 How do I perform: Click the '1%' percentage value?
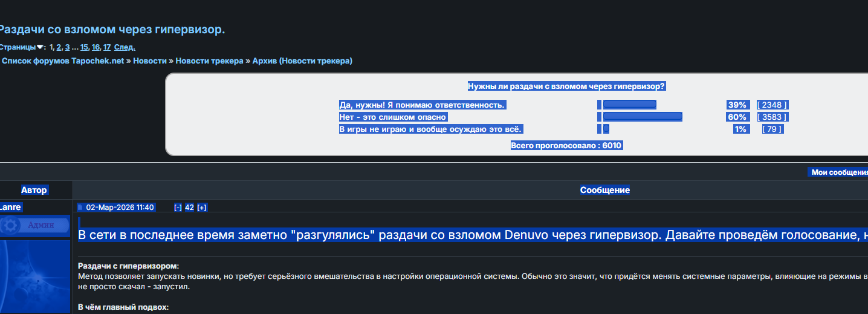740,129
